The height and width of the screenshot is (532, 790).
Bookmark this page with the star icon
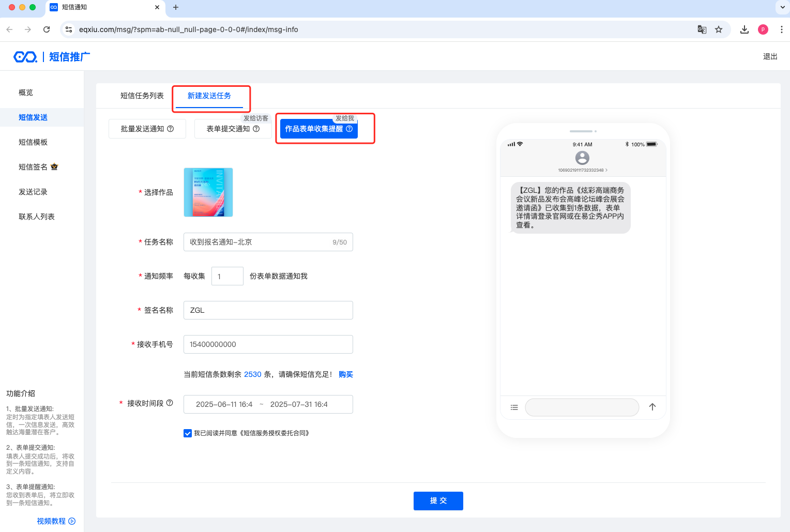(x=719, y=29)
